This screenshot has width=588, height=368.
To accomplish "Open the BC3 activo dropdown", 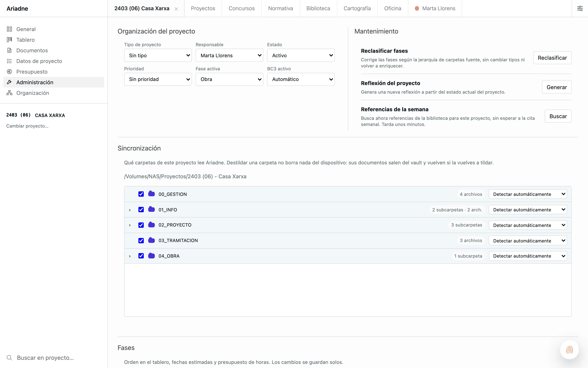I will coord(301,79).
